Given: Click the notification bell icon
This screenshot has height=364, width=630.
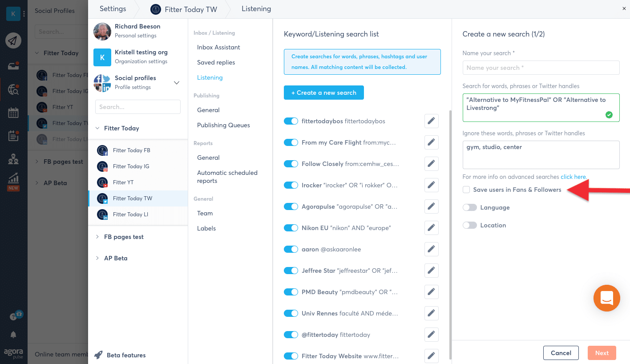Looking at the screenshot, I should point(13,335).
